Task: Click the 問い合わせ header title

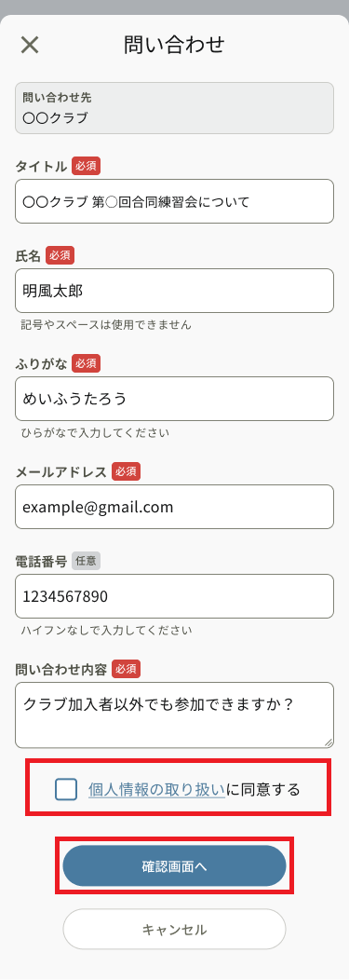Action: [174, 45]
